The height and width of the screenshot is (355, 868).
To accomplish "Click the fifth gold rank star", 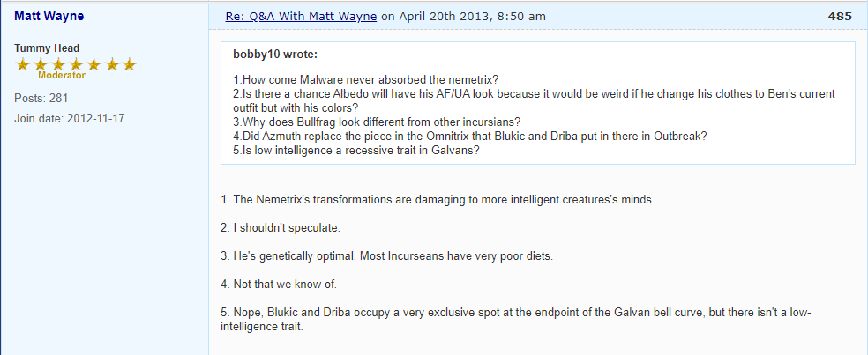I will 94,64.
